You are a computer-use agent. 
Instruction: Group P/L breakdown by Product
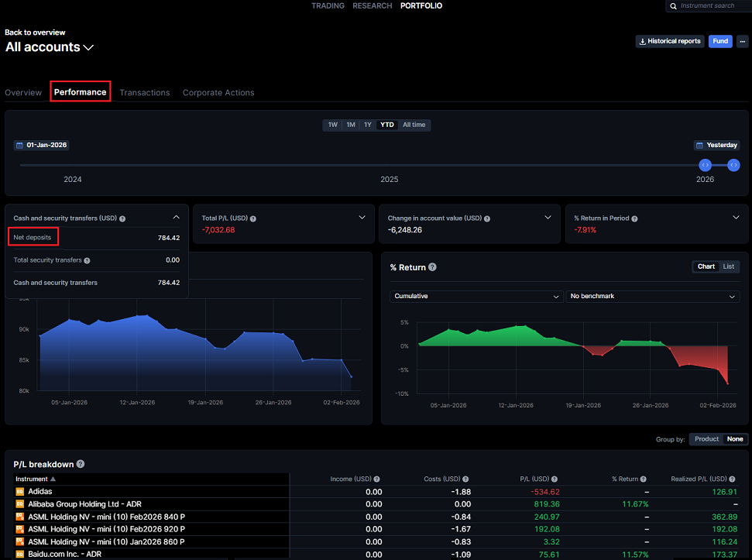click(x=706, y=439)
